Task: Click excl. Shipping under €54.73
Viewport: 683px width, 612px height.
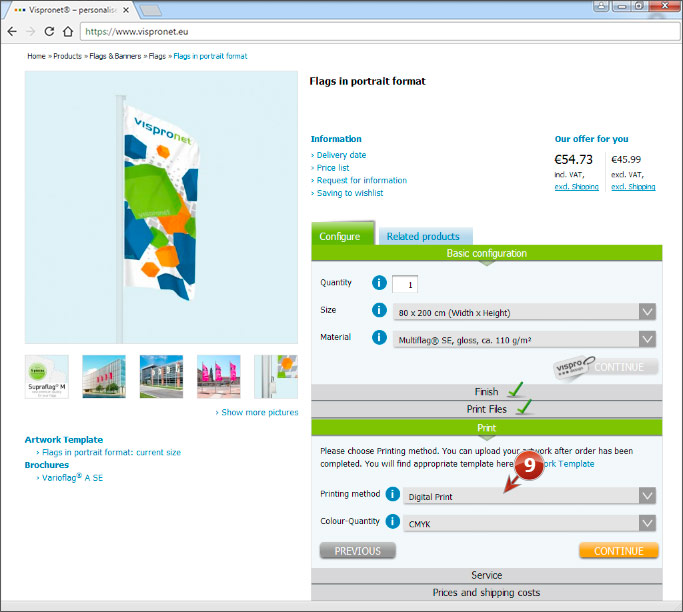Action: (576, 186)
